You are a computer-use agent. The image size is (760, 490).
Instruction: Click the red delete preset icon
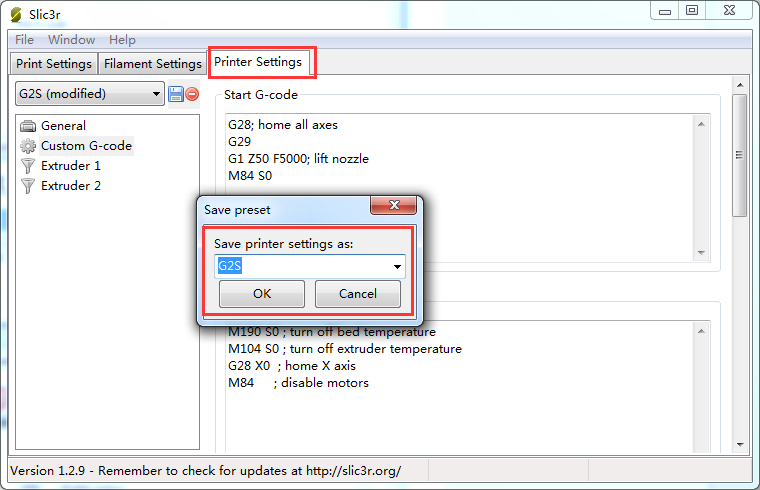pos(192,94)
